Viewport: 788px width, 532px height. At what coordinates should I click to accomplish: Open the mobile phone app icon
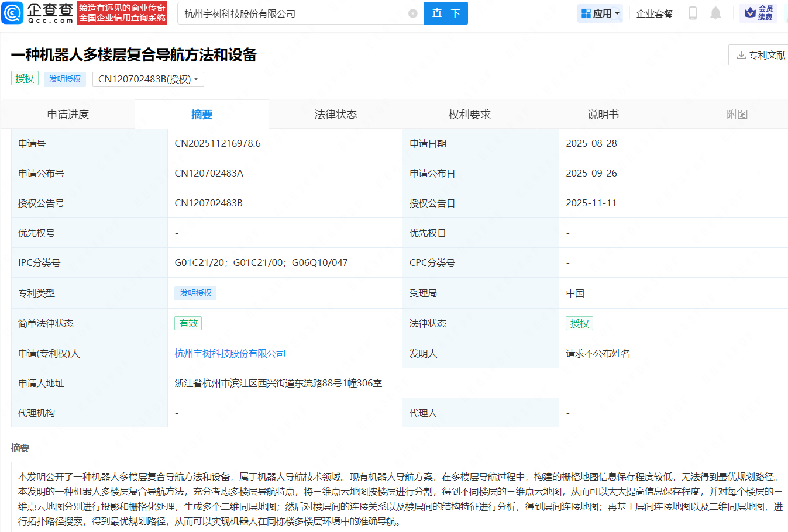[x=693, y=13]
